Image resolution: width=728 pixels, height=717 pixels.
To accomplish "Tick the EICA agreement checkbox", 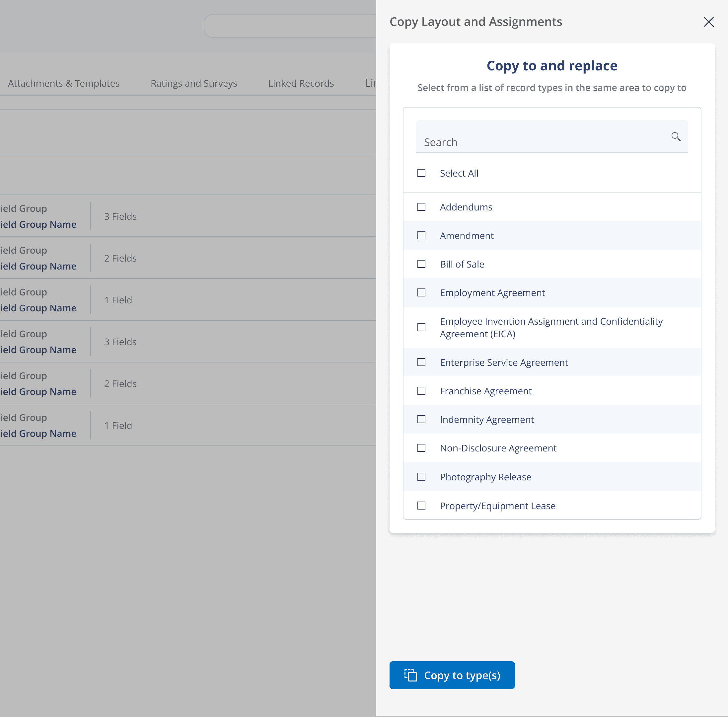I will 421,328.
